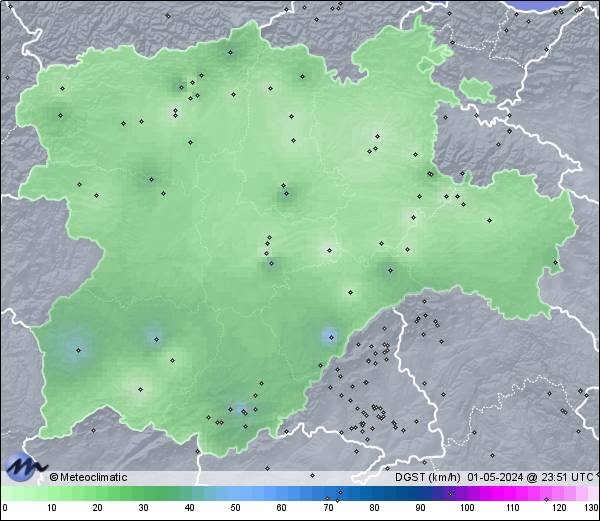Pick the light blue legend color above 50
The image size is (600, 521).
pyautogui.click(x=235, y=493)
